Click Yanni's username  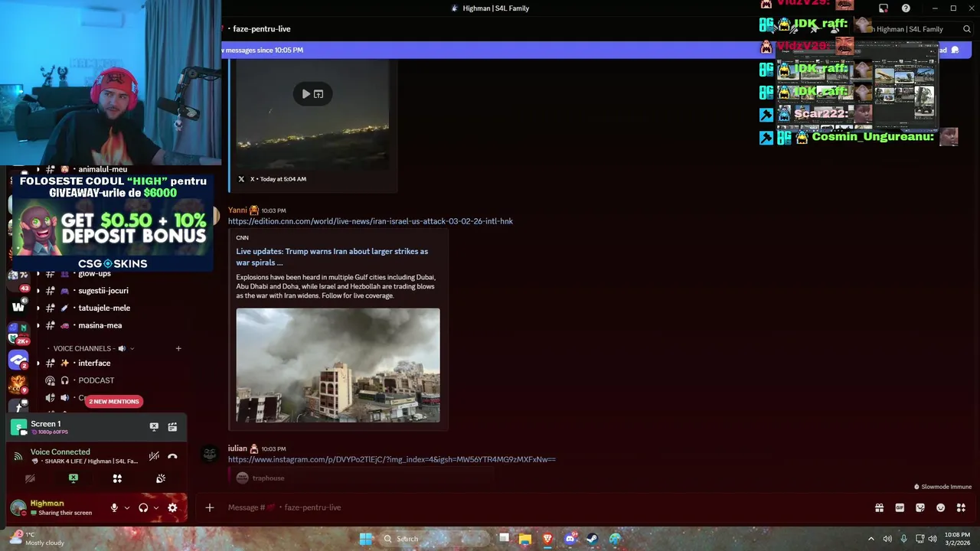(x=237, y=210)
